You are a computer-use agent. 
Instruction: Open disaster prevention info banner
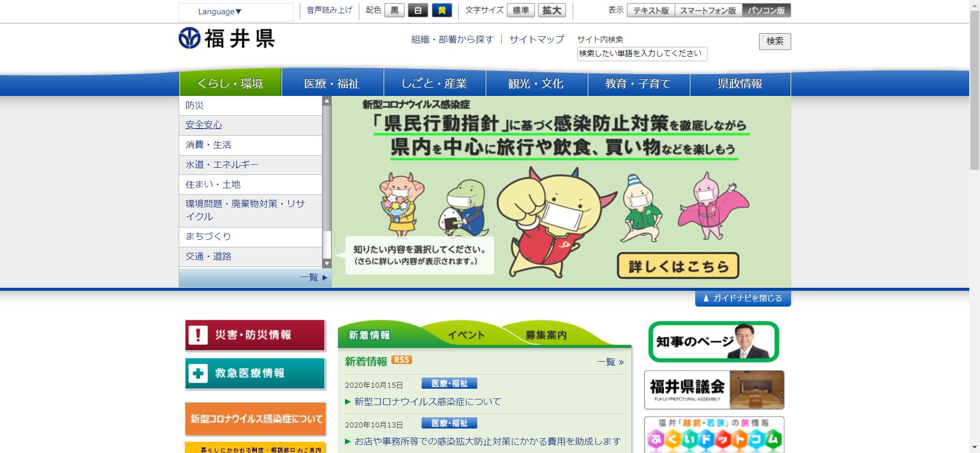point(255,335)
